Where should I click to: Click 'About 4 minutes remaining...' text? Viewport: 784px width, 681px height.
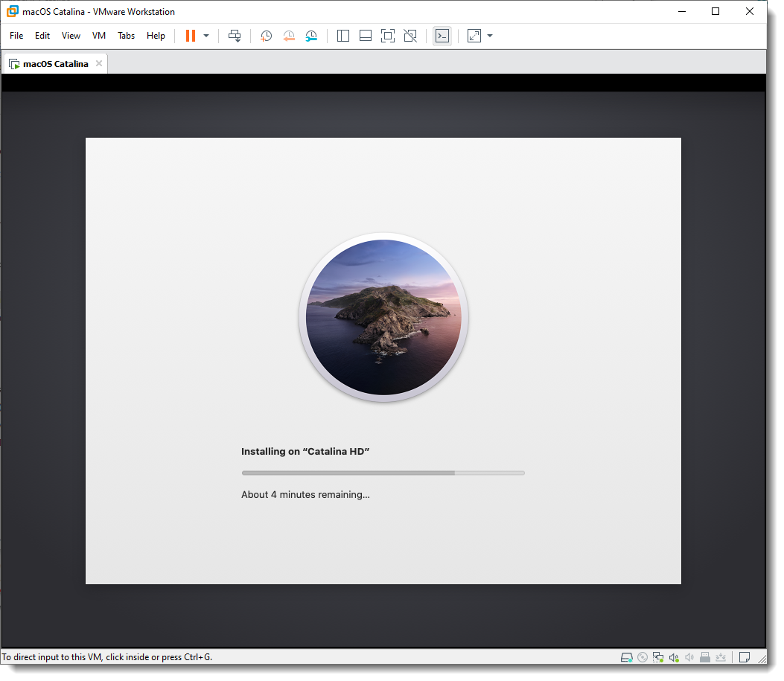pos(305,495)
